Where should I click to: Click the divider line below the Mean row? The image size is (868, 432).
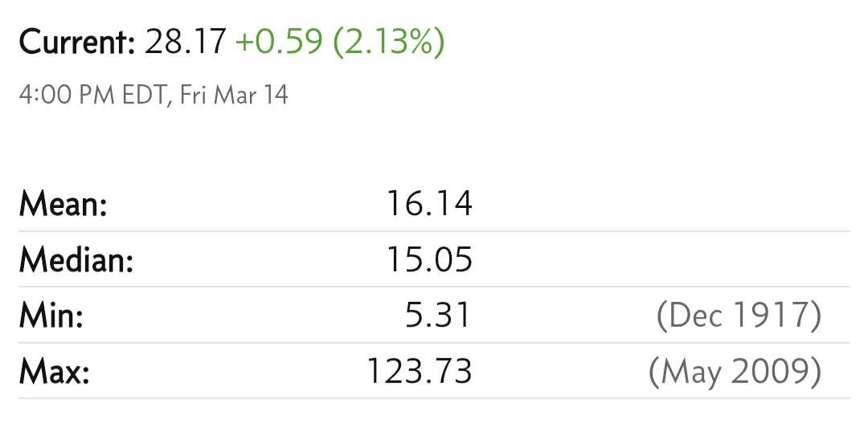click(434, 231)
